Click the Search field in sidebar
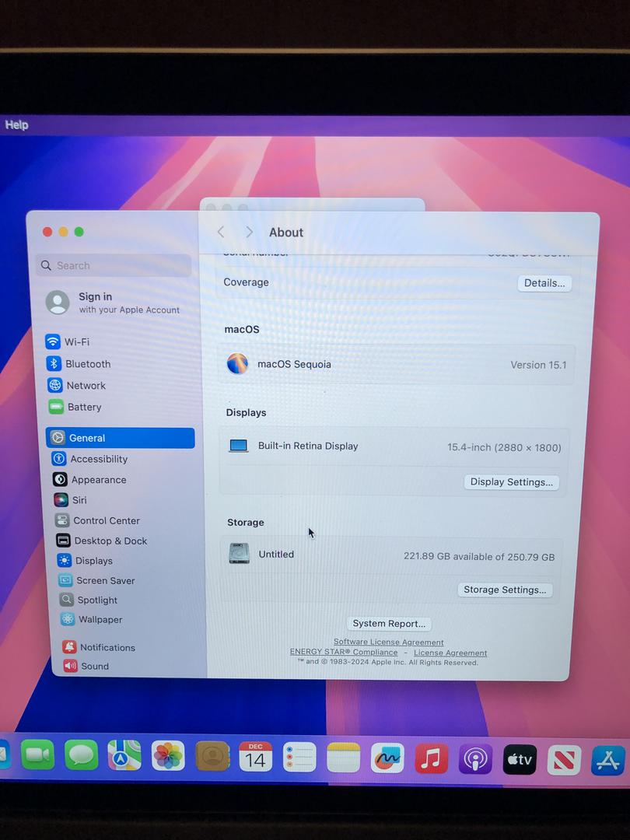 114,265
